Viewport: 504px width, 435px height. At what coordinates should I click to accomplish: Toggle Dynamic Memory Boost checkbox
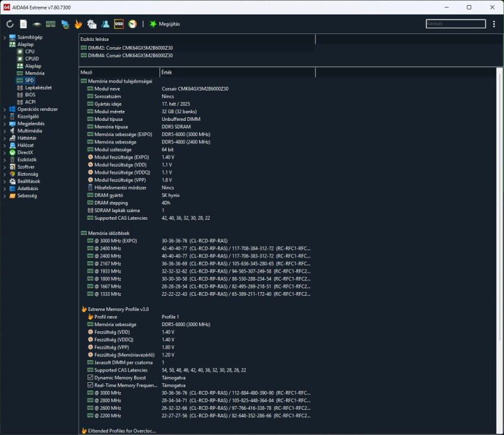point(90,378)
